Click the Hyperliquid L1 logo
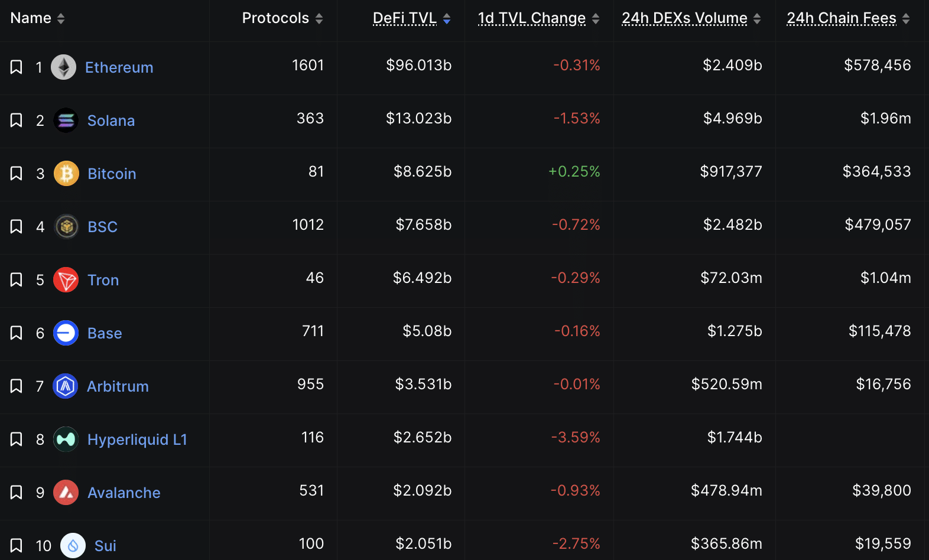 click(x=66, y=439)
